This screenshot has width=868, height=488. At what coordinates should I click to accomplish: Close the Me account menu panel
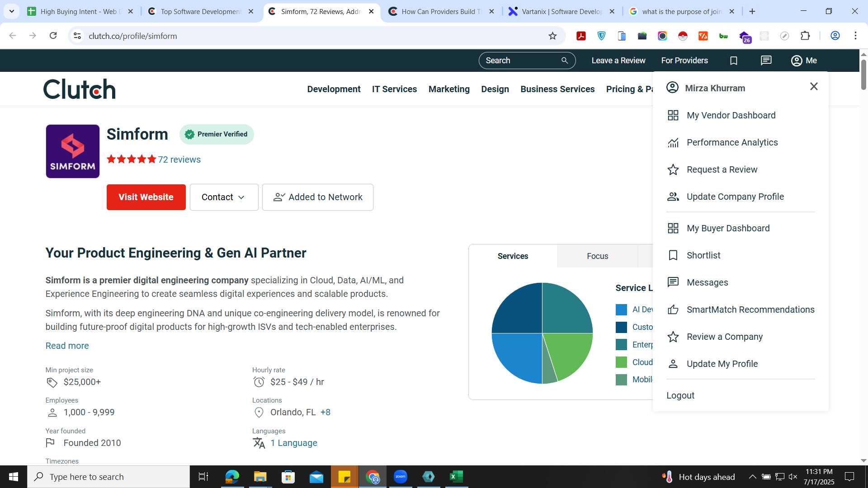(814, 86)
